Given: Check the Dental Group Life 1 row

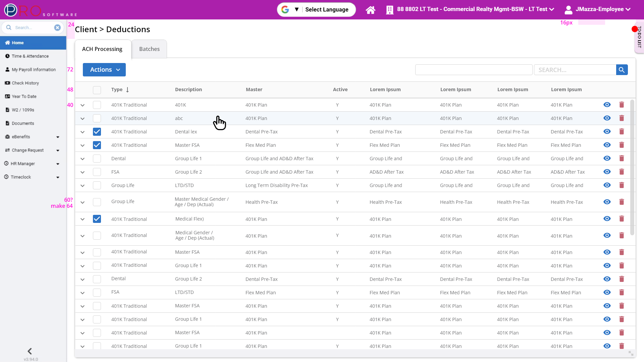Looking at the screenshot, I should click(97, 159).
